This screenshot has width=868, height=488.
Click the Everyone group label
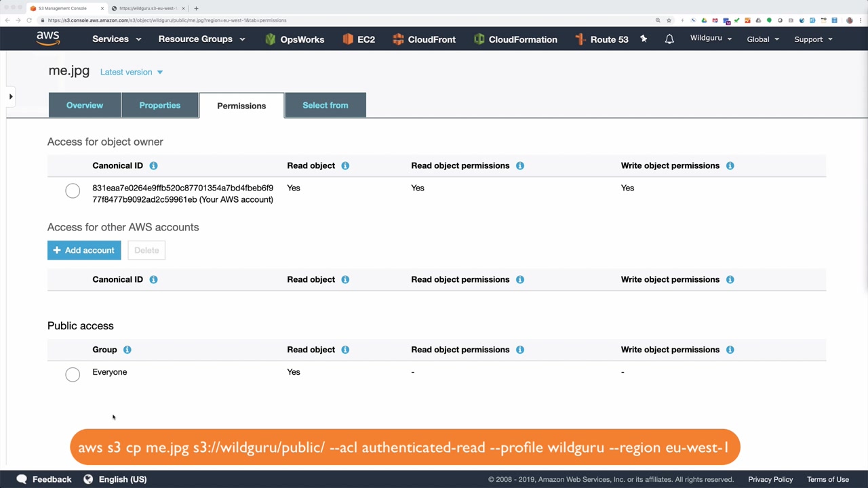110,372
